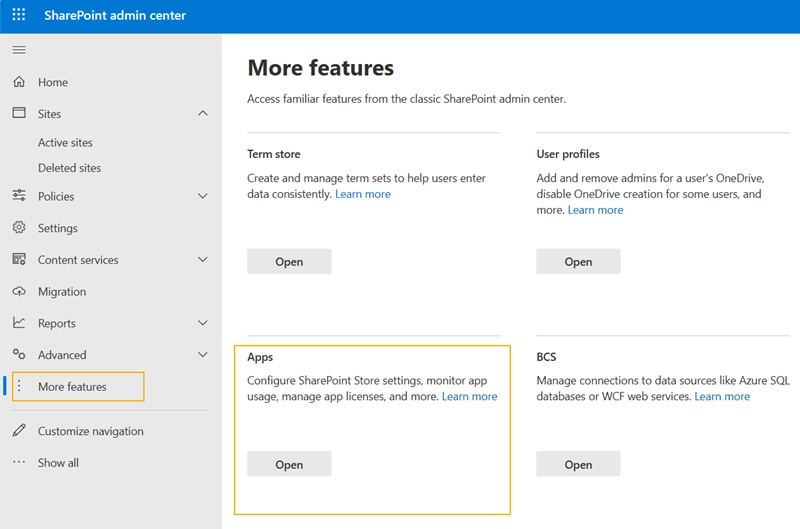Open the app launcher waffle icon
This screenshot has width=800, height=529.
pyautogui.click(x=19, y=15)
